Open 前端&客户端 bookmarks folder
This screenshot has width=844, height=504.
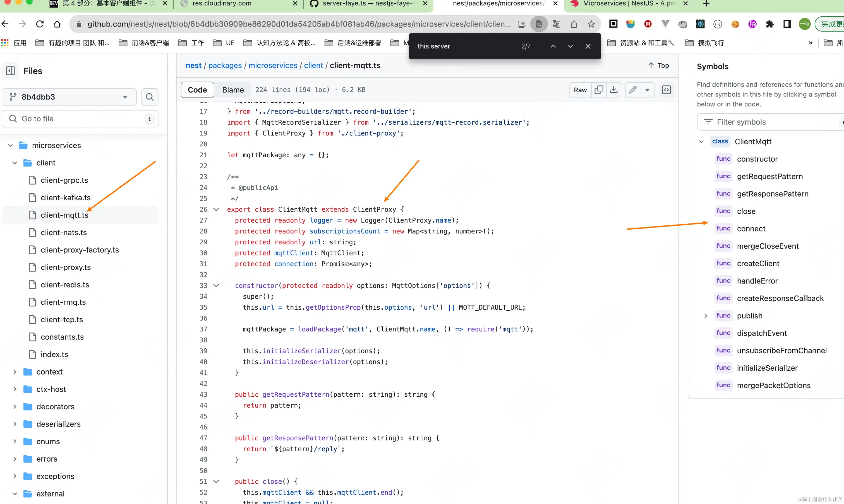pos(144,43)
